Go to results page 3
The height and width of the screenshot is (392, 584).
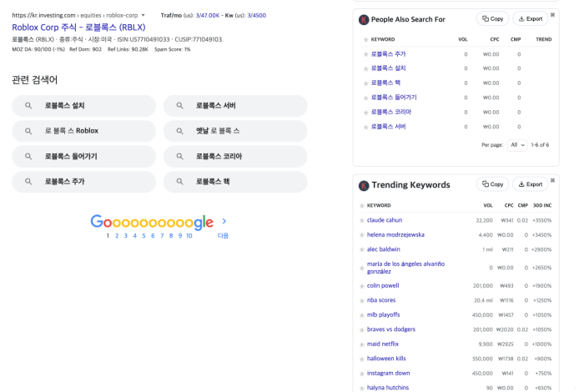(x=126, y=236)
